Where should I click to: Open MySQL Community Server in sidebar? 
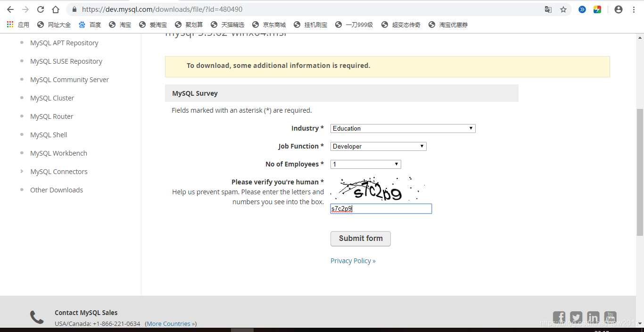pyautogui.click(x=69, y=80)
